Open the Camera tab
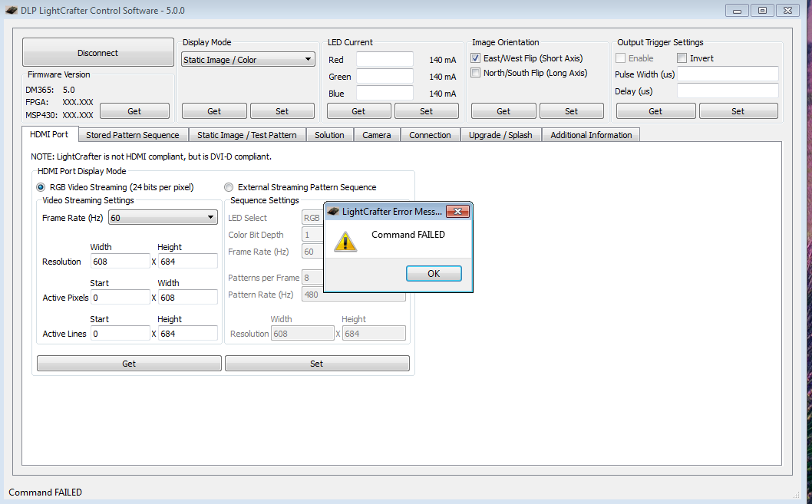Screen dimensions: 812x504 pos(377,134)
